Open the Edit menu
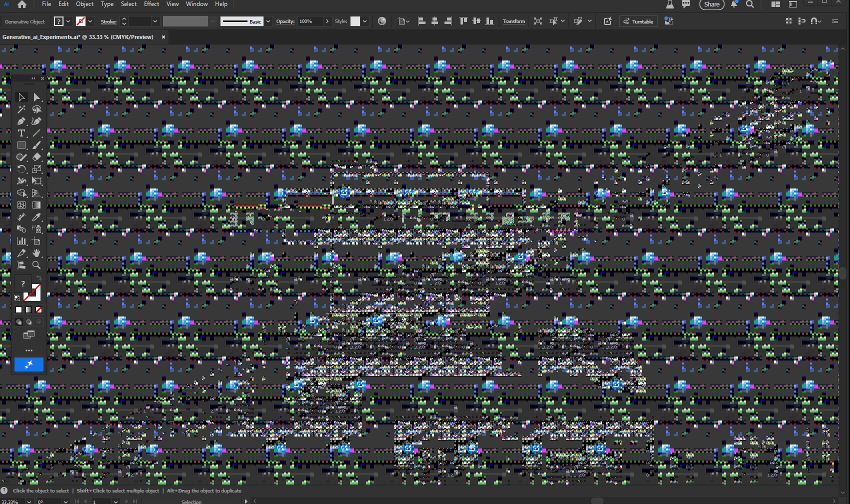Image resolution: width=850 pixels, height=504 pixels. (63, 4)
